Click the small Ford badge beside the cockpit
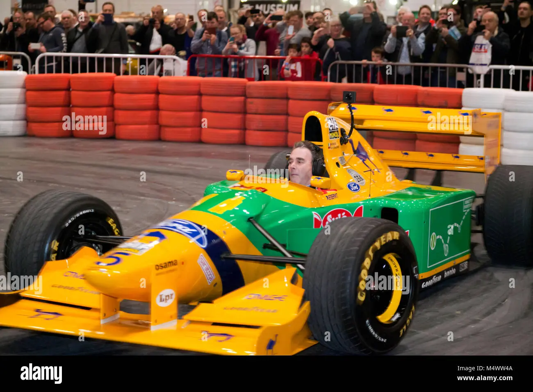The image size is (533, 392). [353, 187]
